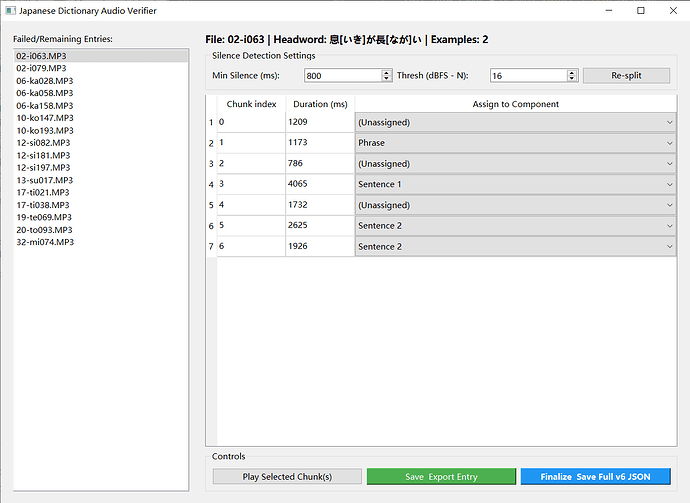Open Sentence 1 dropdown for chunk 3
The image size is (690, 503).
pos(514,184)
